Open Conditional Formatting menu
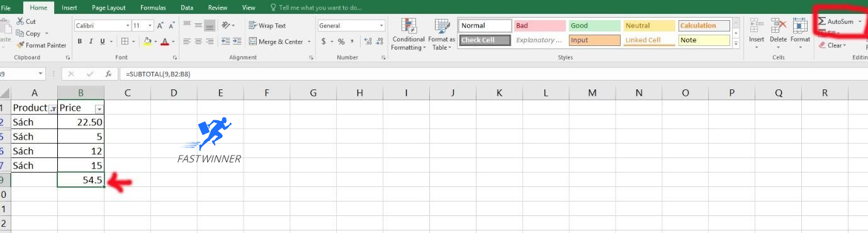The height and width of the screenshot is (233, 868). click(409, 35)
